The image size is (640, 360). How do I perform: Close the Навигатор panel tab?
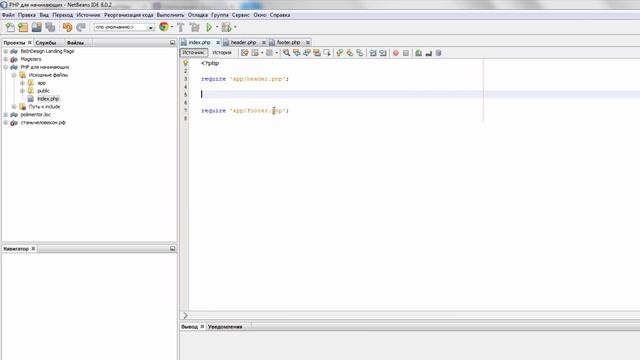pyautogui.click(x=33, y=249)
